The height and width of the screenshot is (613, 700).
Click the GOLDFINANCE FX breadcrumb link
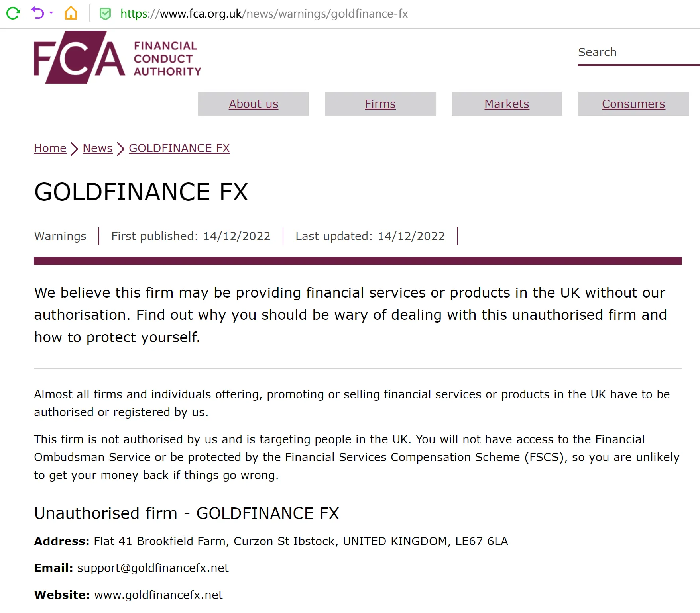pos(179,148)
